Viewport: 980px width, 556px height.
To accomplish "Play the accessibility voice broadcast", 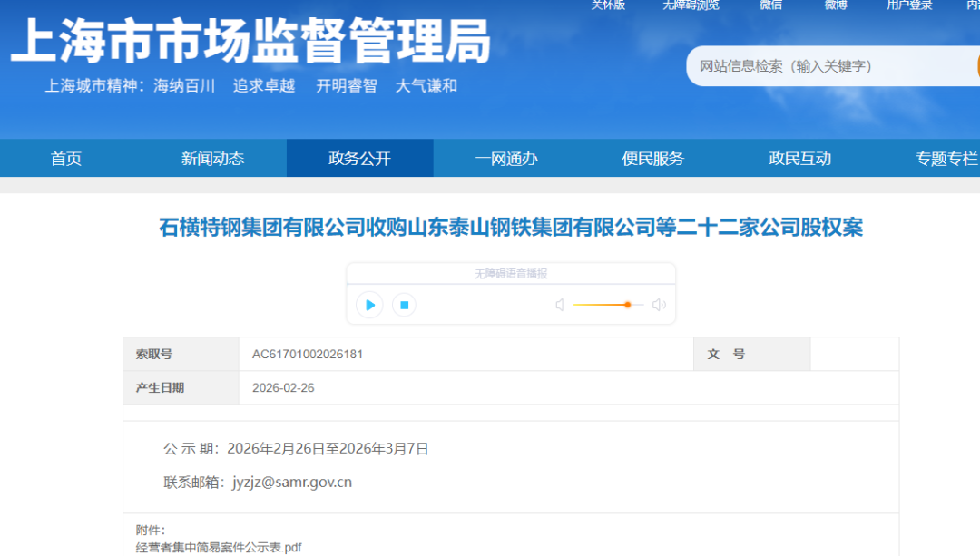I will [369, 305].
